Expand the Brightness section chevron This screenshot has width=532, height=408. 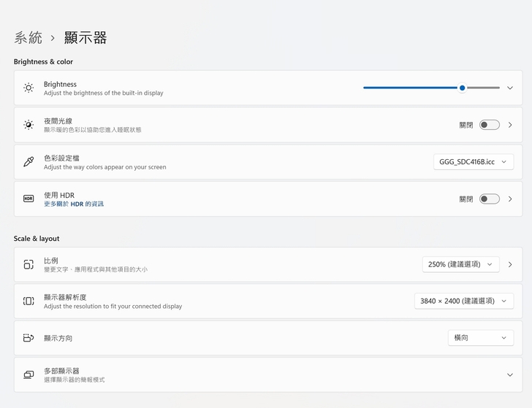tap(510, 88)
